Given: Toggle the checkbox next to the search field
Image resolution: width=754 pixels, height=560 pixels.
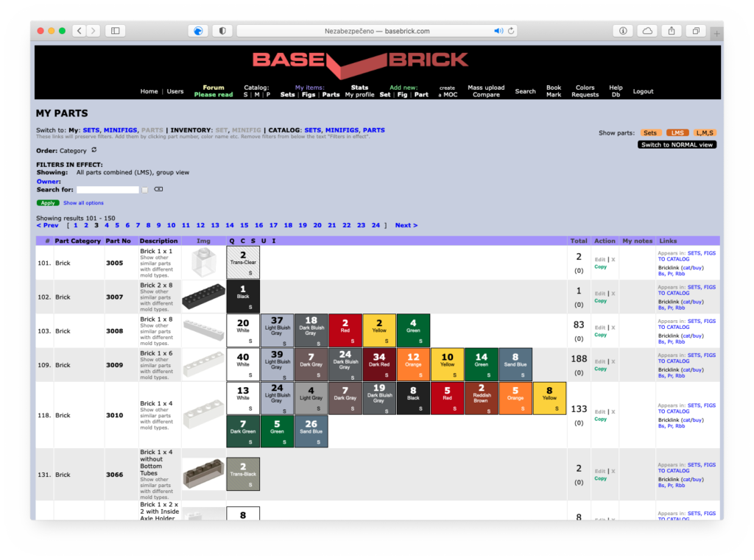Looking at the screenshot, I should click(145, 190).
